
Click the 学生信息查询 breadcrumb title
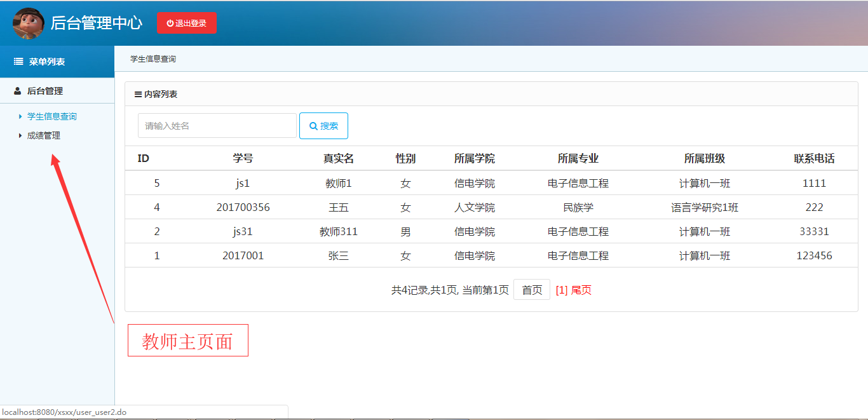tap(153, 58)
